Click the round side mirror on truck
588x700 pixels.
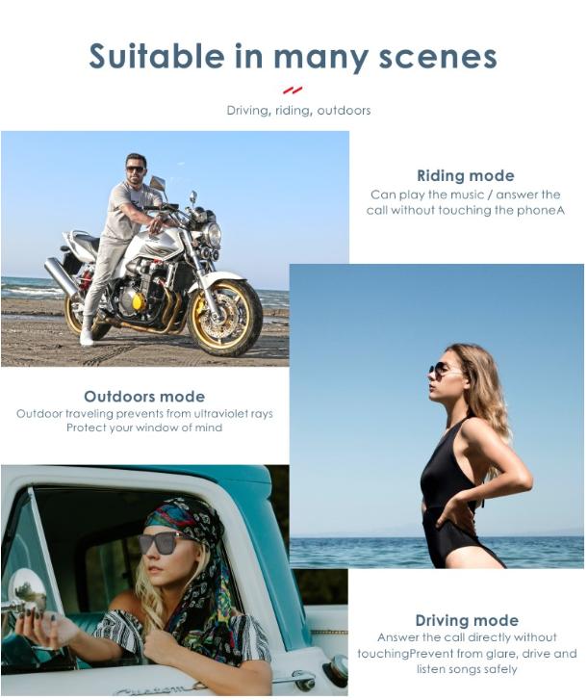click(28, 592)
